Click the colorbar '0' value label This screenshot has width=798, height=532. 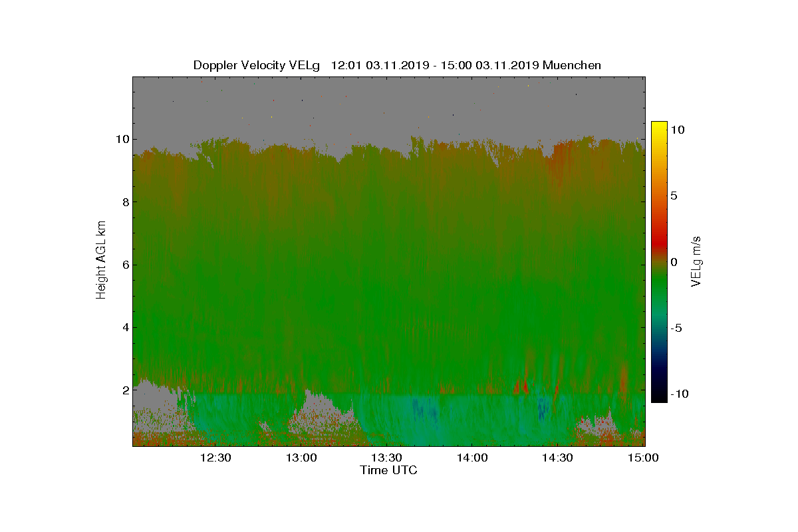[x=674, y=262]
